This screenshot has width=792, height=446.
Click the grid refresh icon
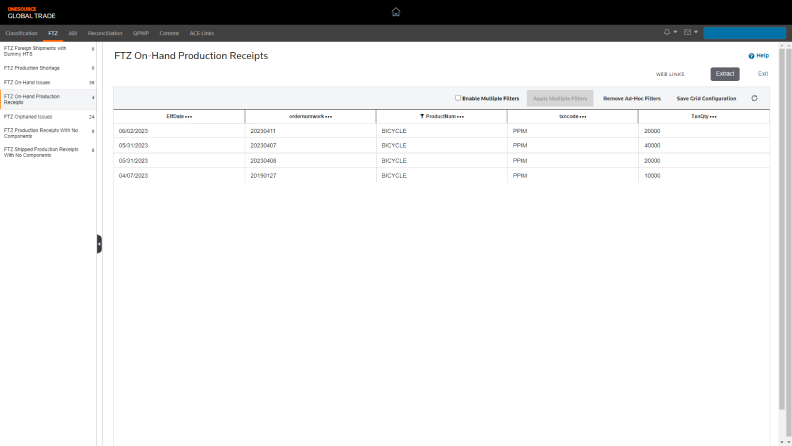click(x=754, y=98)
